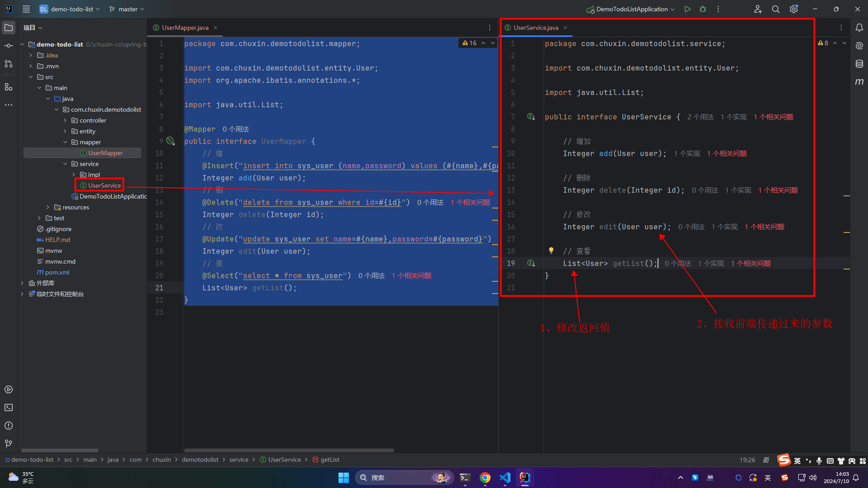This screenshot has width=868, height=488.
Task: Open Pull Requests tool window
Action: [9, 64]
